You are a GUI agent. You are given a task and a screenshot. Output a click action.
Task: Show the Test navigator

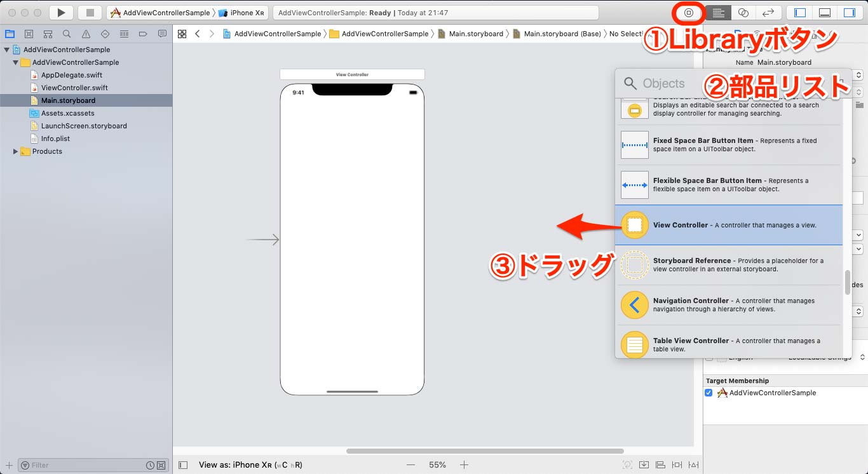tap(105, 34)
